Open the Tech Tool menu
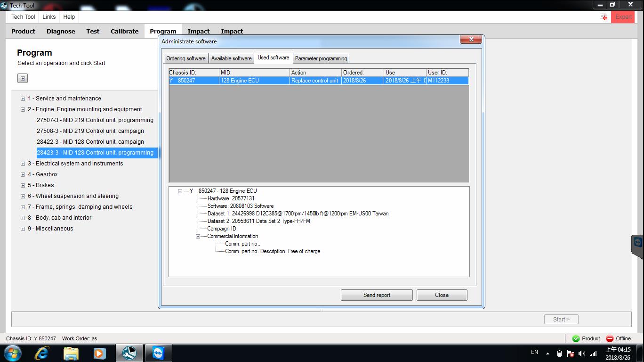 pyautogui.click(x=23, y=17)
